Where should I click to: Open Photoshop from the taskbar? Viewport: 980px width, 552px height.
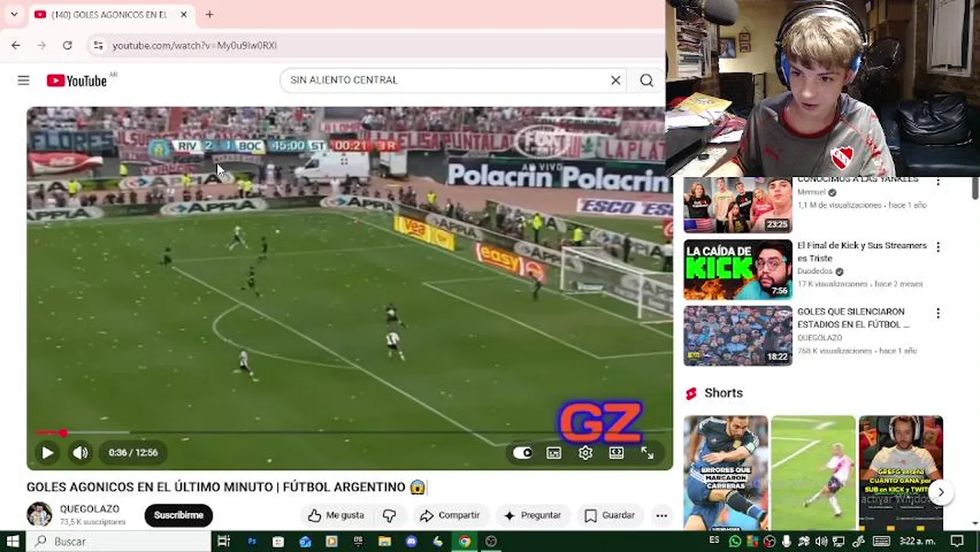[252, 541]
